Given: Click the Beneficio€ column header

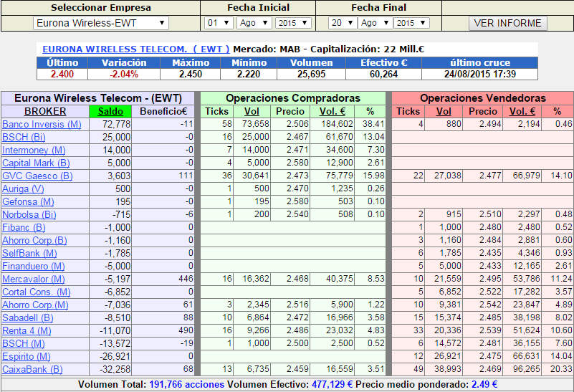Looking at the screenshot, I should click(x=163, y=111).
